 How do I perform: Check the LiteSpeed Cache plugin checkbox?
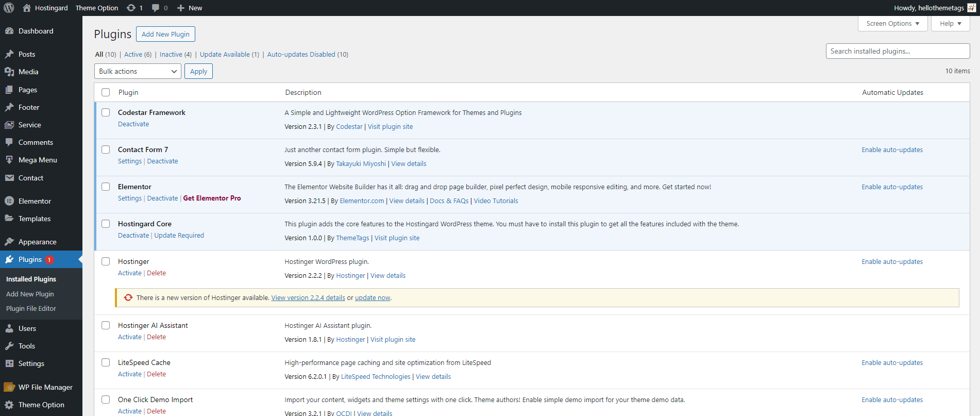point(106,362)
